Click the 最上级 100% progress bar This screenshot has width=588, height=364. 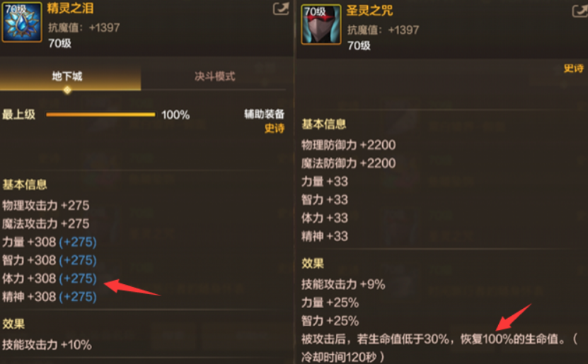[100, 115]
